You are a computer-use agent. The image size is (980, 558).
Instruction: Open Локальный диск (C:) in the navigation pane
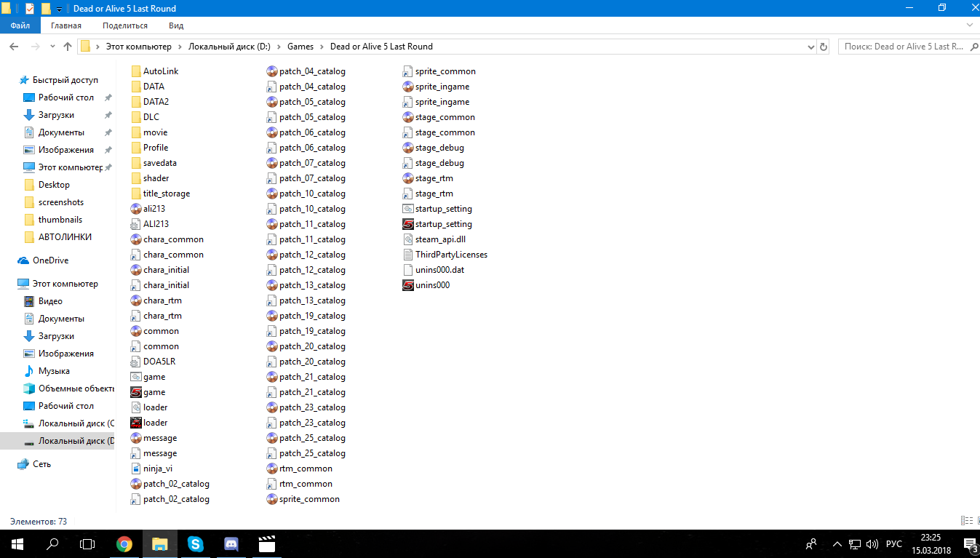(x=76, y=423)
